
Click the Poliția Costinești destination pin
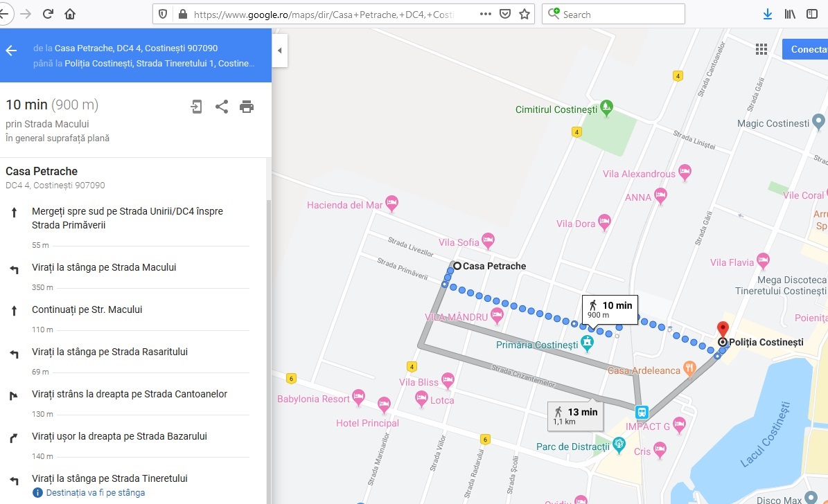coord(723,330)
